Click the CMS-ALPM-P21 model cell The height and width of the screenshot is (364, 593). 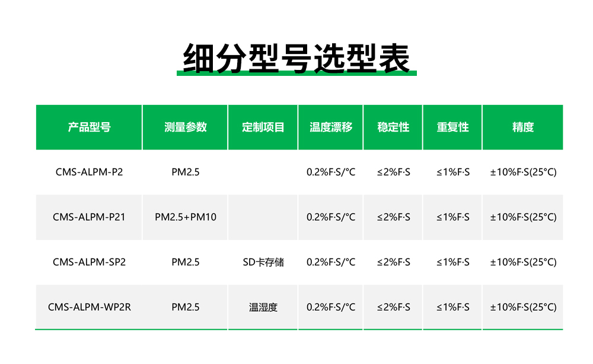(90, 217)
